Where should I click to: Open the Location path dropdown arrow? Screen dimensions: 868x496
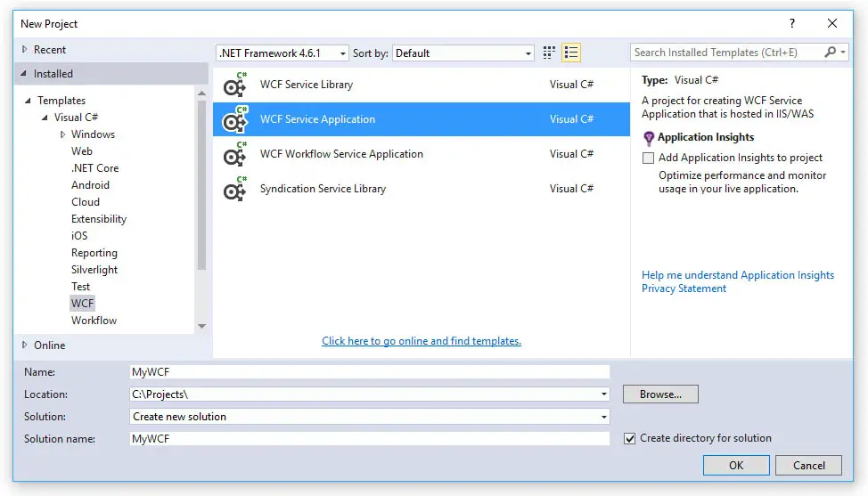(603, 394)
